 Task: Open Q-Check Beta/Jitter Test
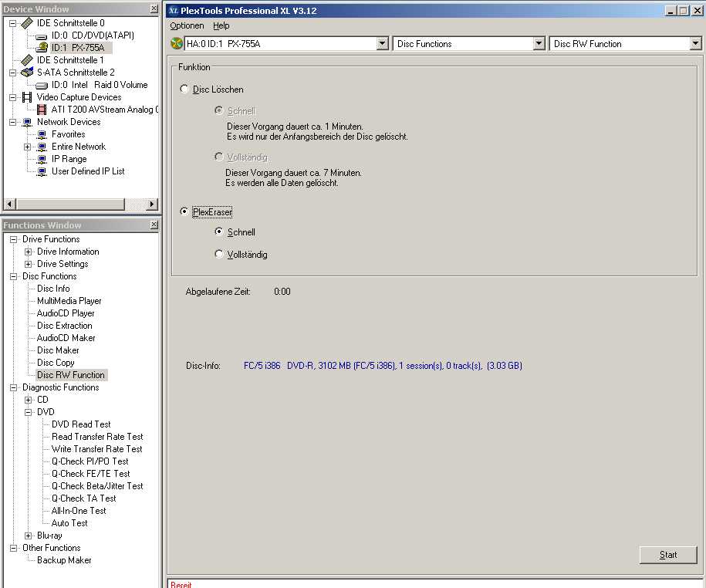click(97, 486)
